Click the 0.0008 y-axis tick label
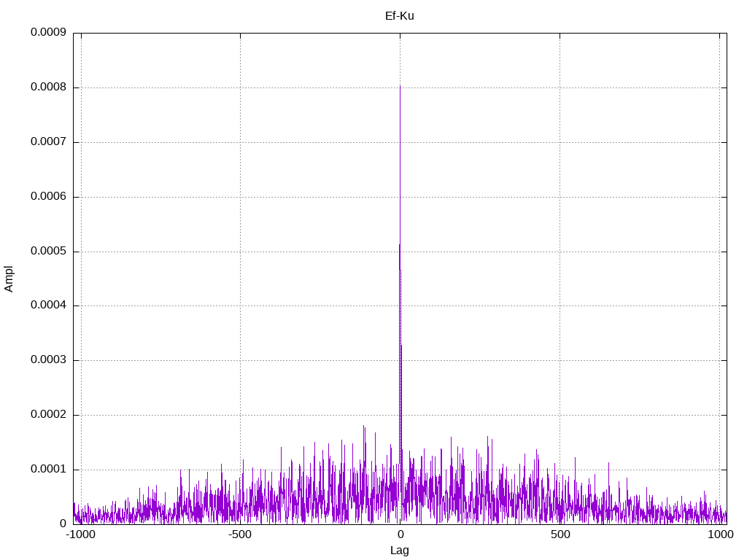The image size is (747, 560). (x=49, y=87)
